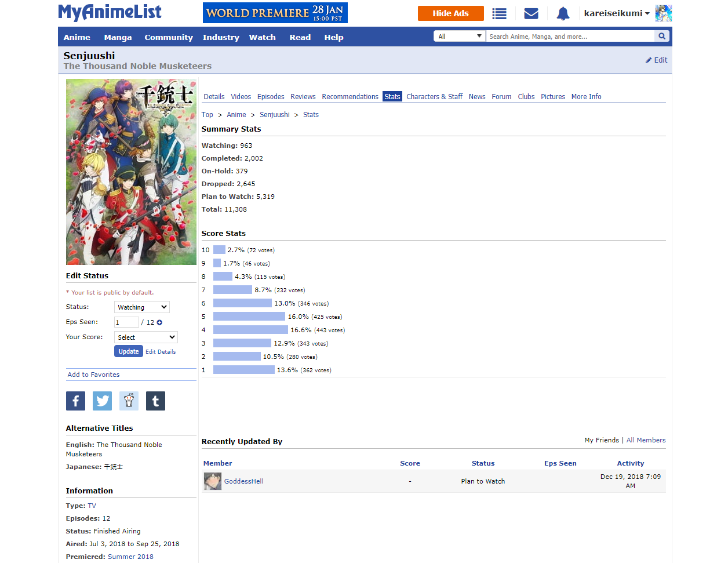Click the Anime breadcrumb link

(x=236, y=115)
